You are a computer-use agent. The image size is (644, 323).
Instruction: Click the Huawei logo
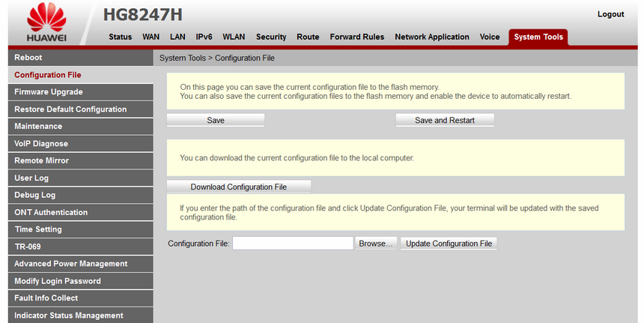pyautogui.click(x=46, y=22)
